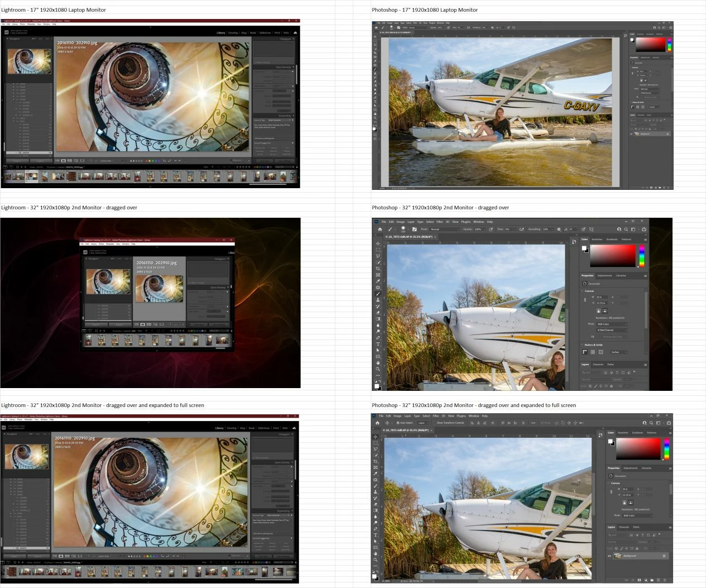Set landscape canvas orientation in middle-right Photoshop
This screenshot has height=588, width=706.
tap(605, 311)
